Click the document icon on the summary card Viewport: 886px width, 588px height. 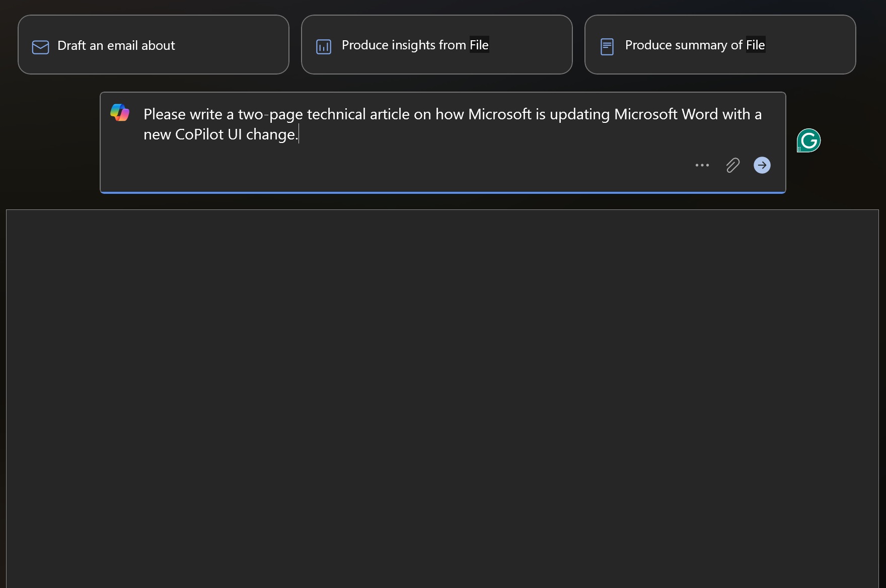pyautogui.click(x=607, y=46)
